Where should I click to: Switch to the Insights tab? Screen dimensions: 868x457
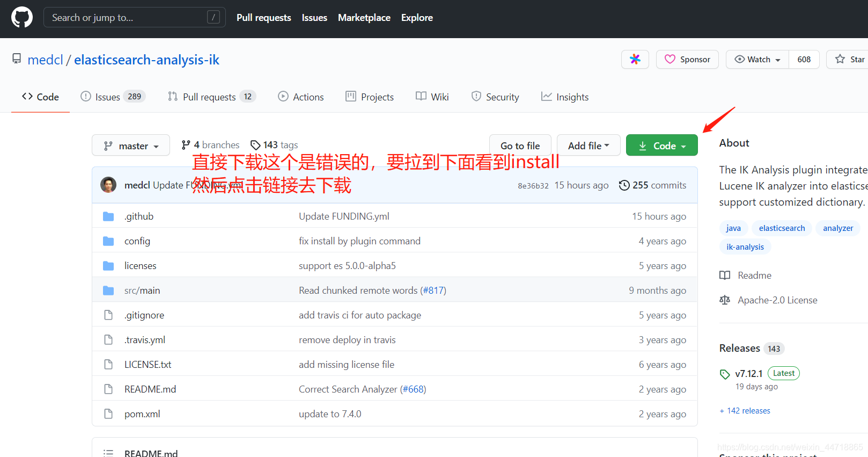click(565, 97)
